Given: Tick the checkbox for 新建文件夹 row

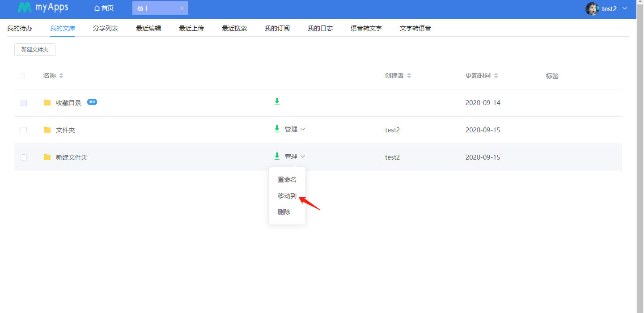Looking at the screenshot, I should tap(24, 157).
